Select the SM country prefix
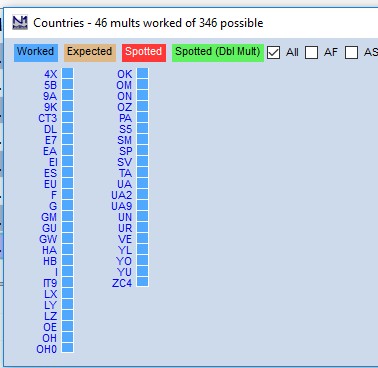378x368 pixels. [124, 140]
